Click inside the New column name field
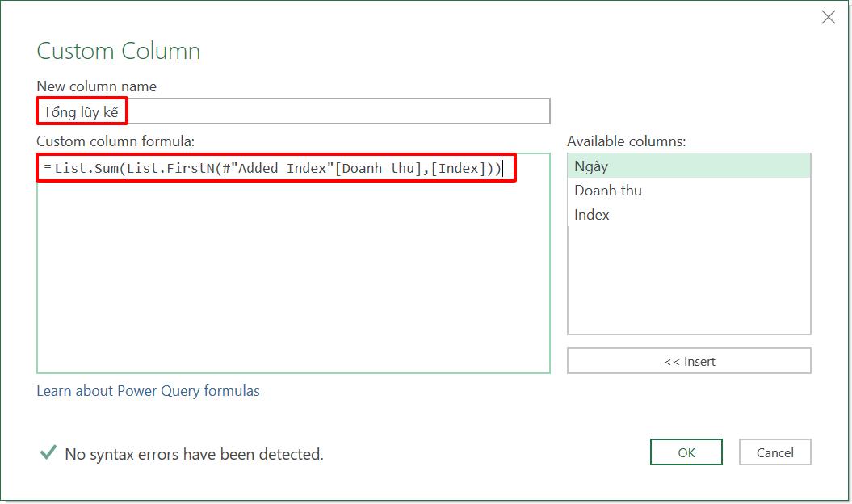 pyautogui.click(x=323, y=111)
